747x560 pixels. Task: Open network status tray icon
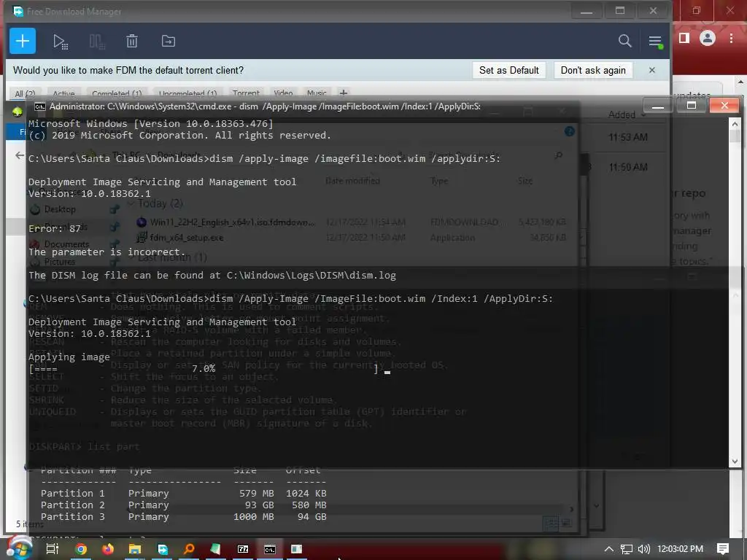(x=627, y=549)
